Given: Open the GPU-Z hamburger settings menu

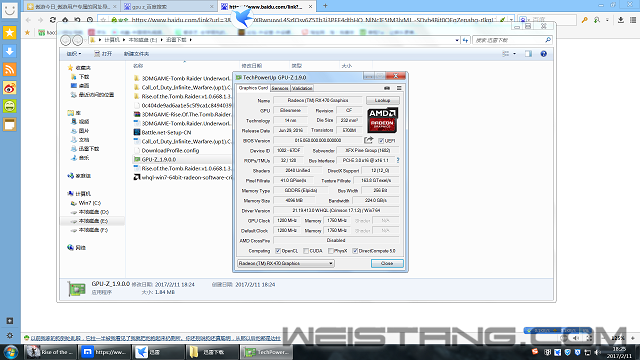Looking at the screenshot, I should pyautogui.click(x=399, y=88).
